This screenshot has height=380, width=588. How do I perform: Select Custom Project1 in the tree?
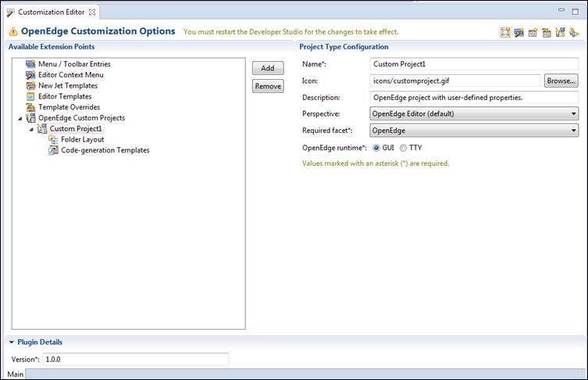(76, 129)
